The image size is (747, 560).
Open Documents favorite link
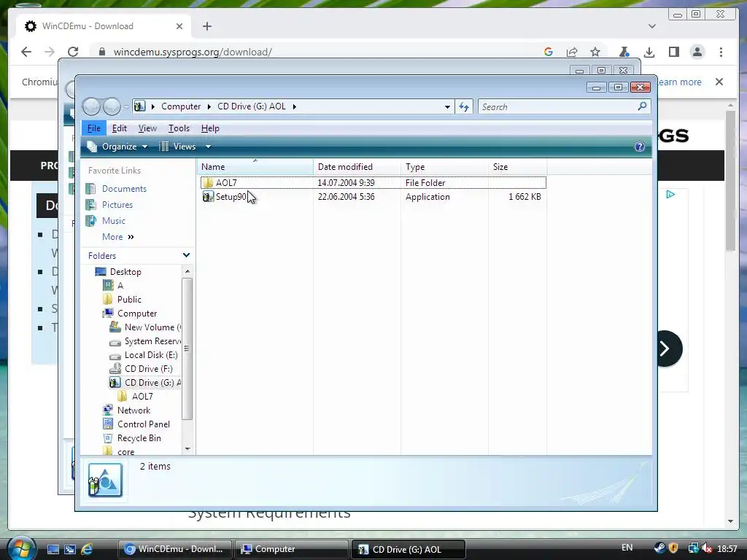[x=124, y=189]
